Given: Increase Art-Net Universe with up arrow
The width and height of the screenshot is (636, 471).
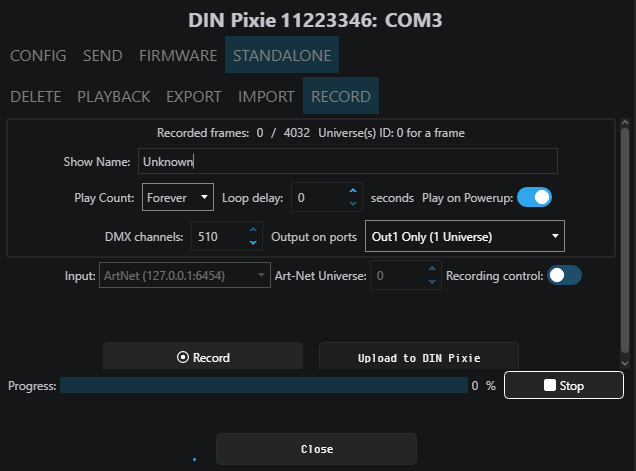Looking at the screenshot, I should tap(432, 269).
